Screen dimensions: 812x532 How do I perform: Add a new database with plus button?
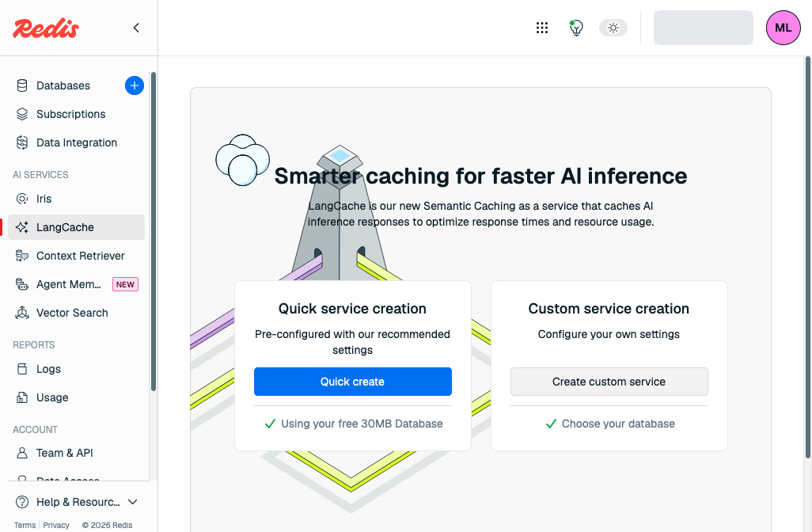pos(134,85)
